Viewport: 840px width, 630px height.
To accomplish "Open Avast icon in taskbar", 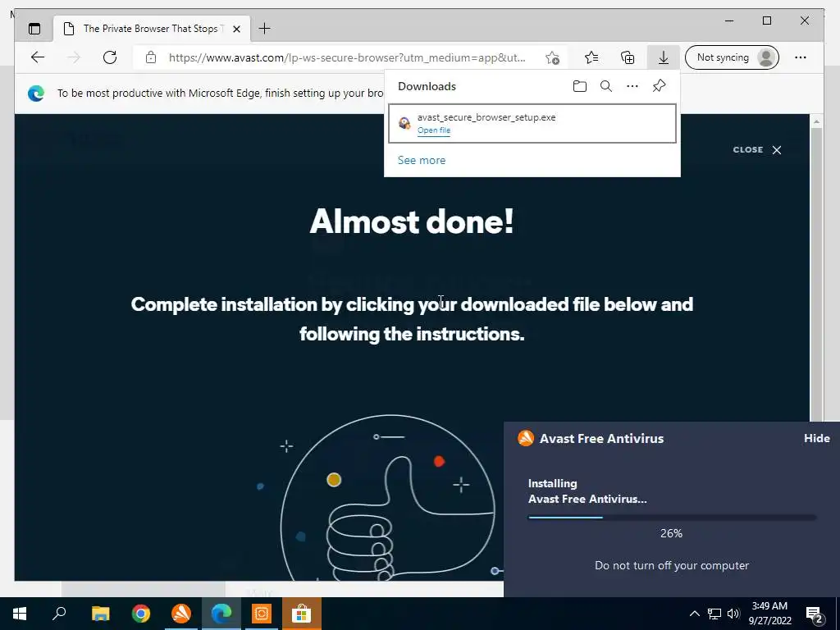I will [181, 614].
